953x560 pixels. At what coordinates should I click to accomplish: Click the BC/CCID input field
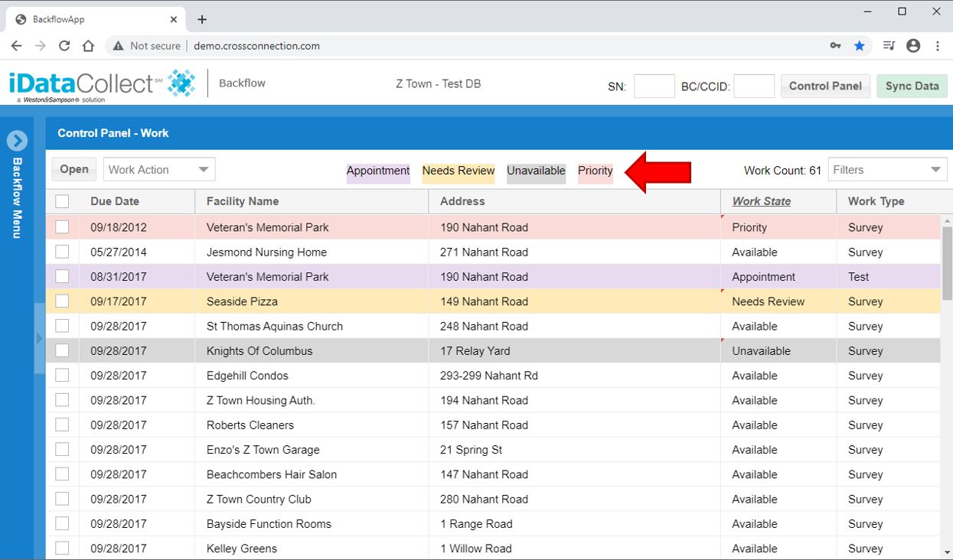point(754,86)
